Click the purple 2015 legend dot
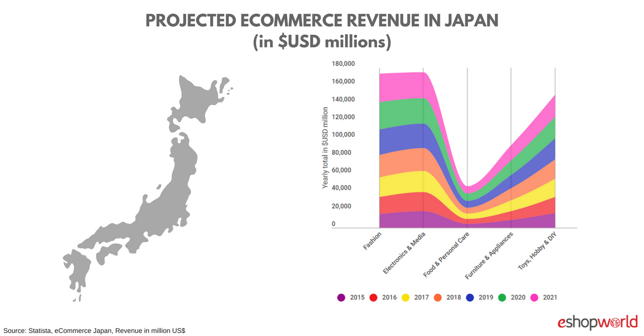Viewport: 644px width, 336px height. pos(341,297)
